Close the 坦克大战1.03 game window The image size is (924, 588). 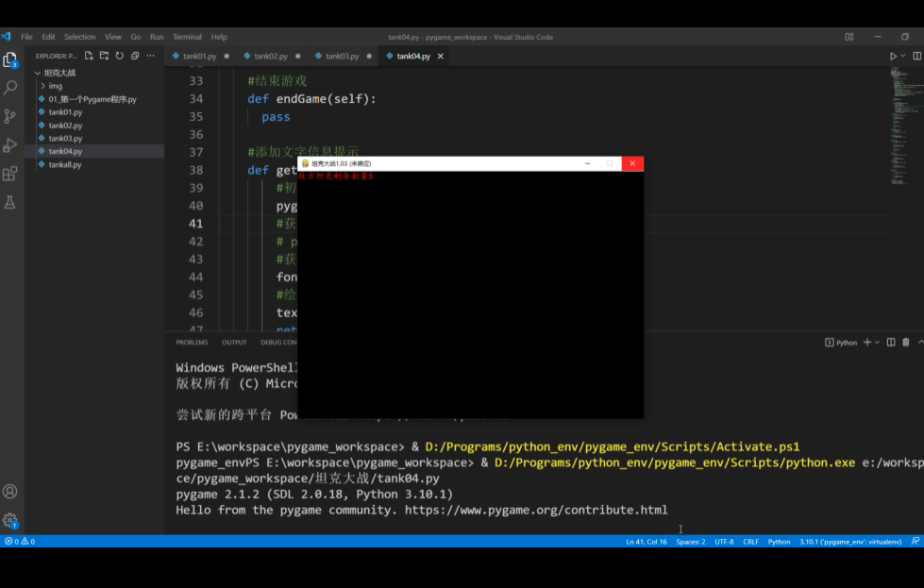632,163
